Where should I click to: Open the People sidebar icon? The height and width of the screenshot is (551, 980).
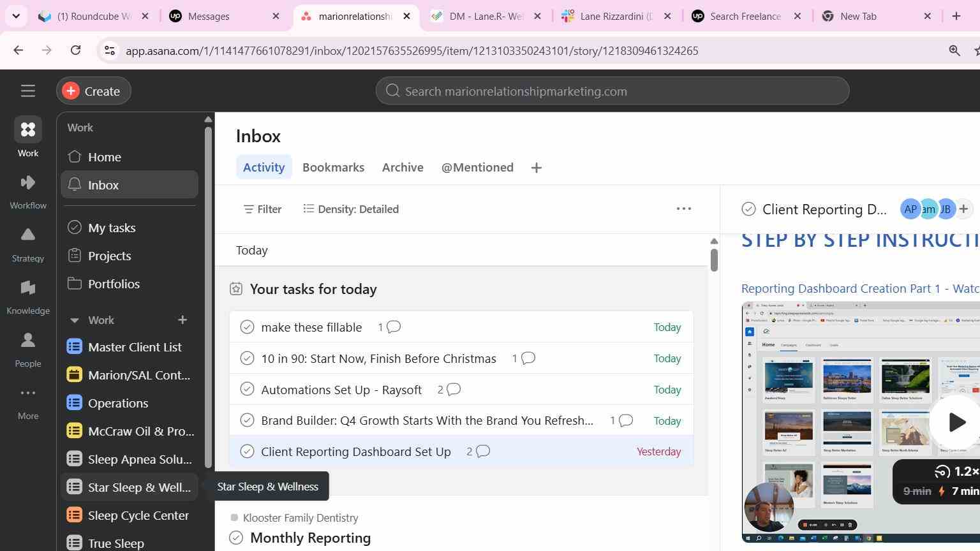click(x=28, y=341)
